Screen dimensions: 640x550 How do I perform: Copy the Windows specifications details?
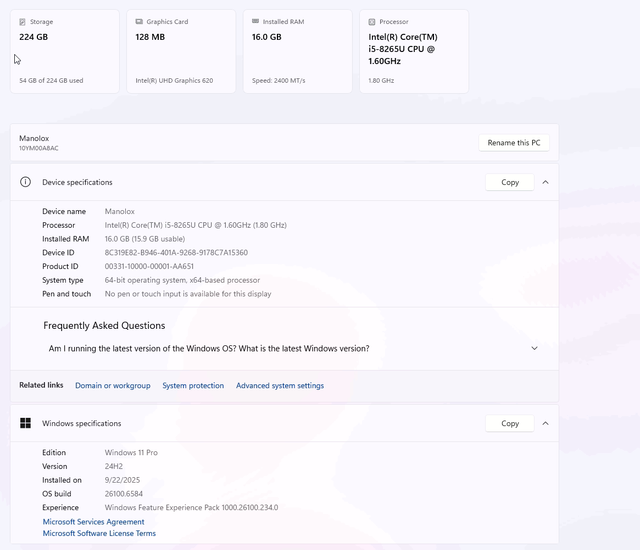(509, 423)
